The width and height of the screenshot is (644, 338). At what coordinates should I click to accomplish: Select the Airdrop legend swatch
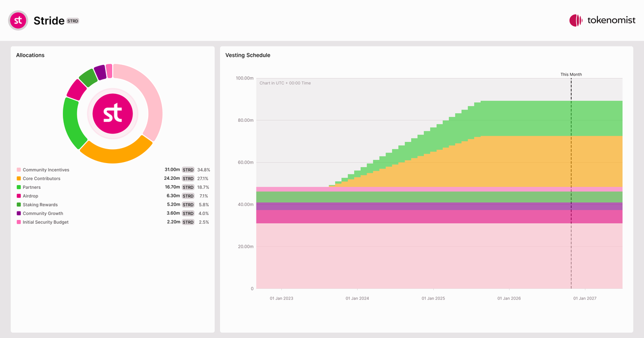click(19, 196)
